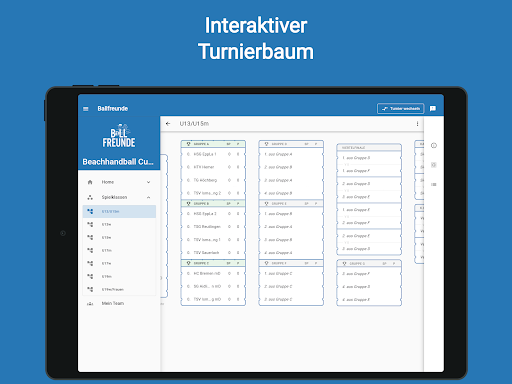Click the Beachhandball Cup title in sidebar
Screen dimensions: 512x384
click(x=118, y=162)
